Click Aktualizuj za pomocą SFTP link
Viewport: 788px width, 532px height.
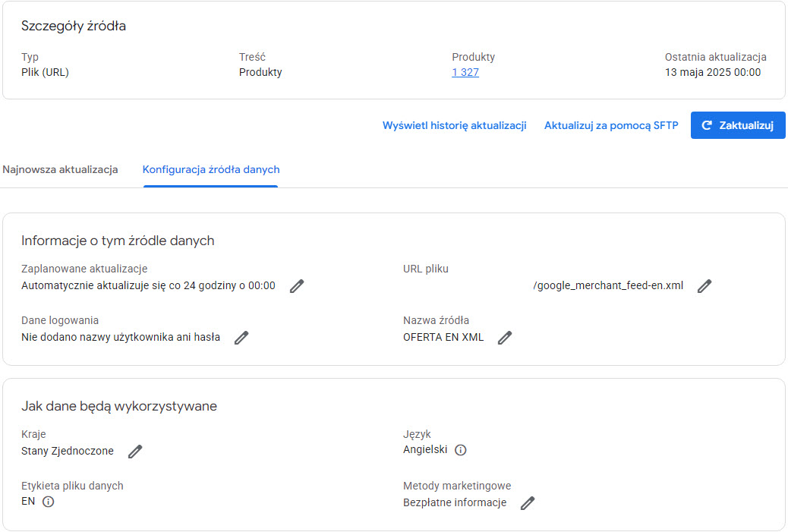(x=611, y=126)
